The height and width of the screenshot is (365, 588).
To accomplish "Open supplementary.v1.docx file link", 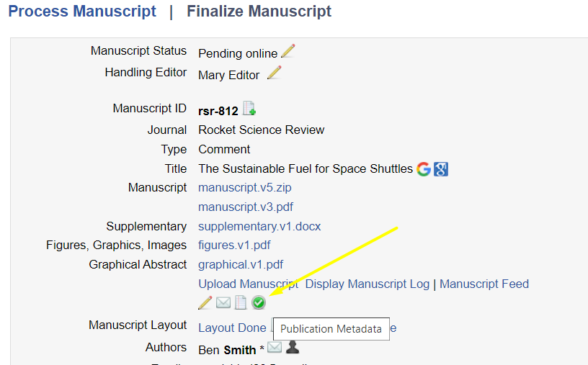I will 259,227.
